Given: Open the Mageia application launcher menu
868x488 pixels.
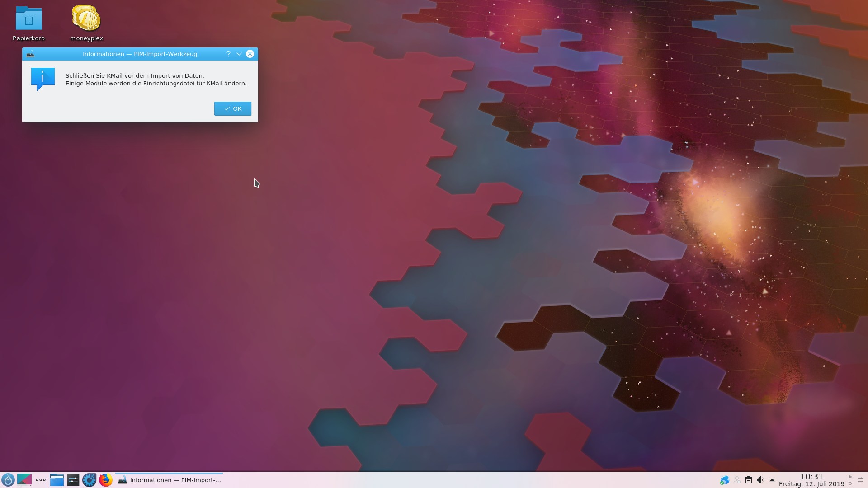Looking at the screenshot, I should pos(8,480).
